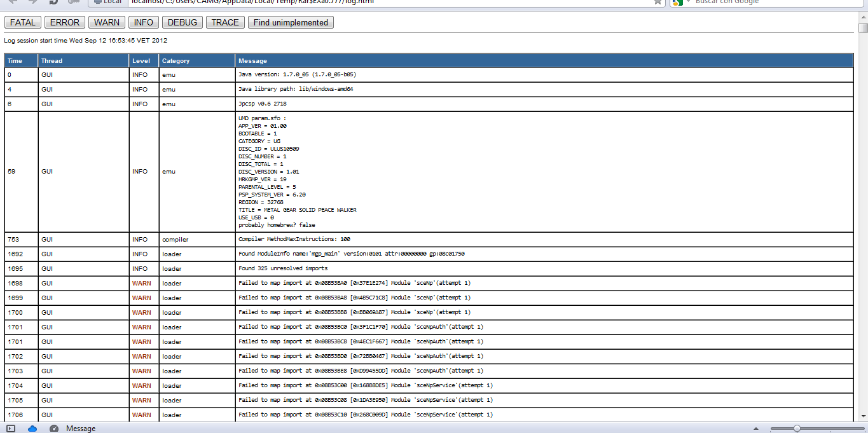Click the Thread column header
868x433 pixels.
click(x=84, y=60)
